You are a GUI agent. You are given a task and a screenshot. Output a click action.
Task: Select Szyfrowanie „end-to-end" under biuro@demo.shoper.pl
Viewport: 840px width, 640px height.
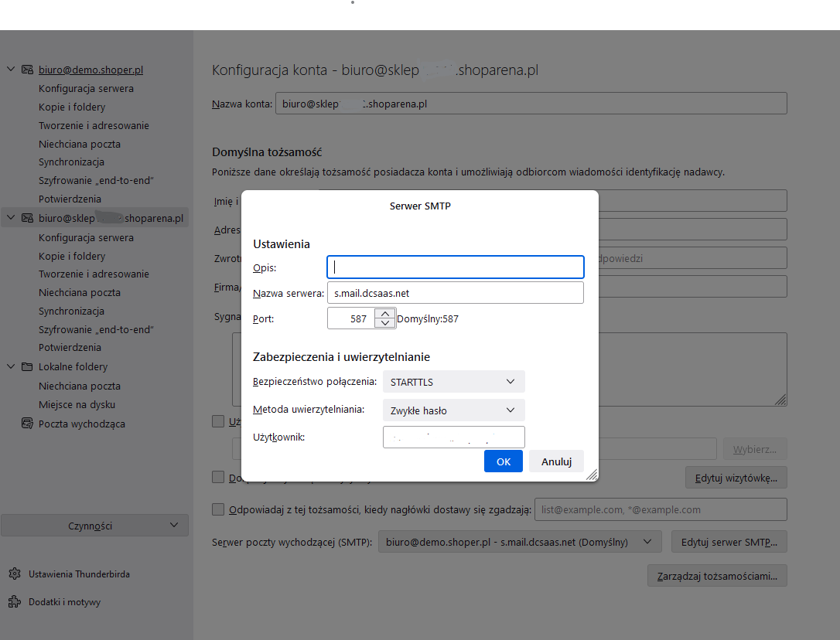pyautogui.click(x=96, y=180)
